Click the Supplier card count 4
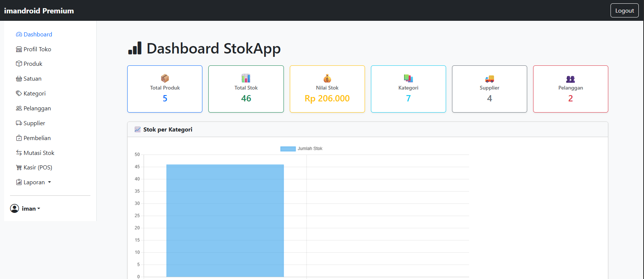This screenshot has height=279, width=644. [x=490, y=98]
